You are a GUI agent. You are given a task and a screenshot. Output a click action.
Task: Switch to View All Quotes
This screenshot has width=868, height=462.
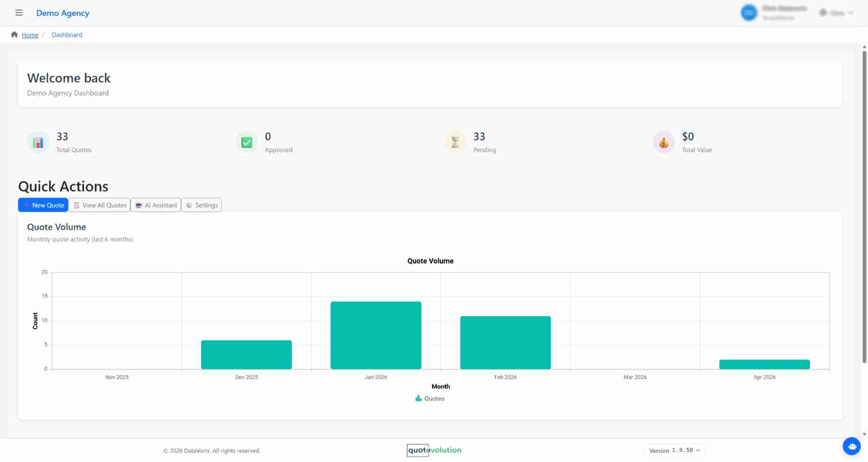click(99, 205)
